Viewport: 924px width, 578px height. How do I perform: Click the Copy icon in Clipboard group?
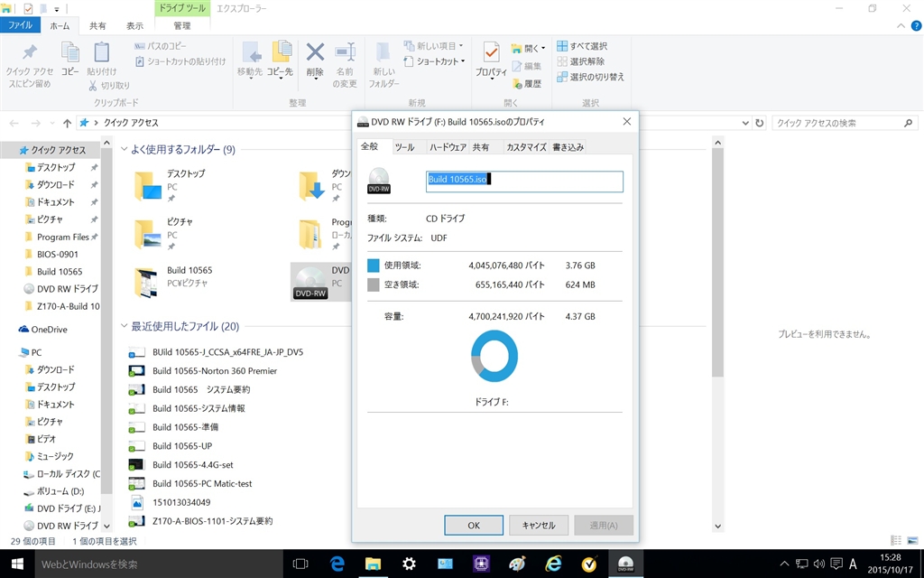70,52
